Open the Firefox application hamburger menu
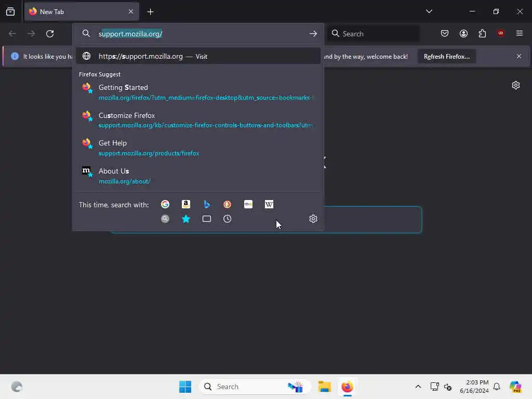 519,33
